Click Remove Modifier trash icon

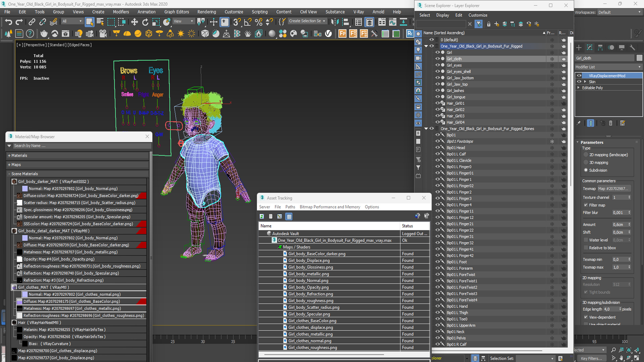611,123
